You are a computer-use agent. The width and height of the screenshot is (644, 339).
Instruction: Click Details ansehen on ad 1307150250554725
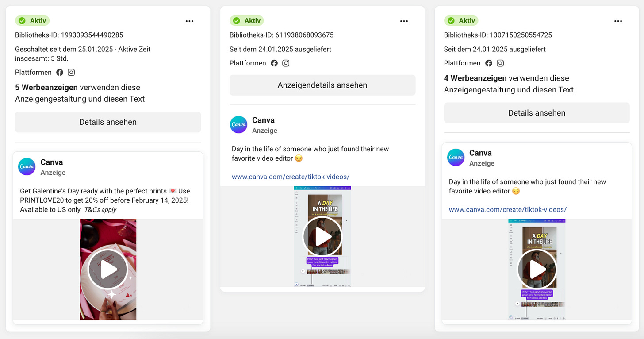(x=537, y=113)
